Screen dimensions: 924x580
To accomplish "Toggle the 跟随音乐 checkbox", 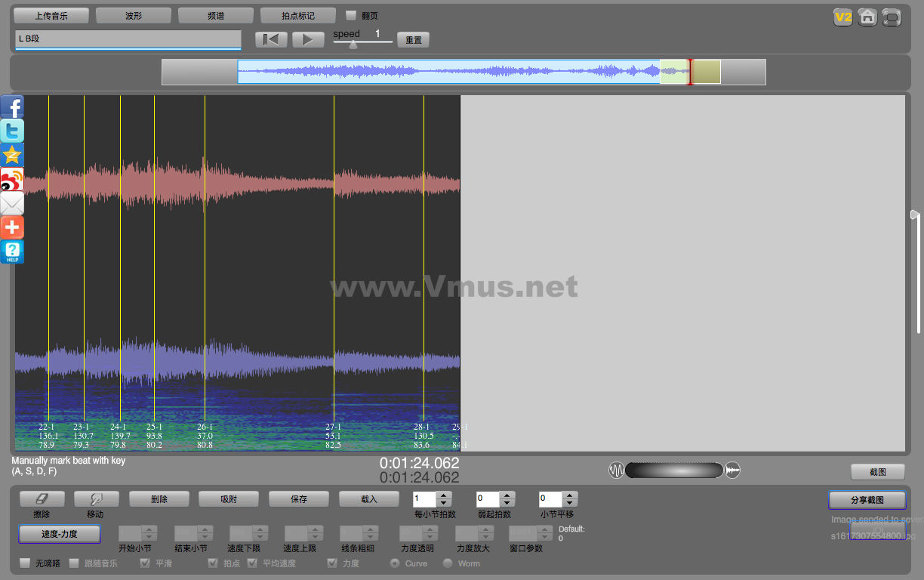I will 74,563.
